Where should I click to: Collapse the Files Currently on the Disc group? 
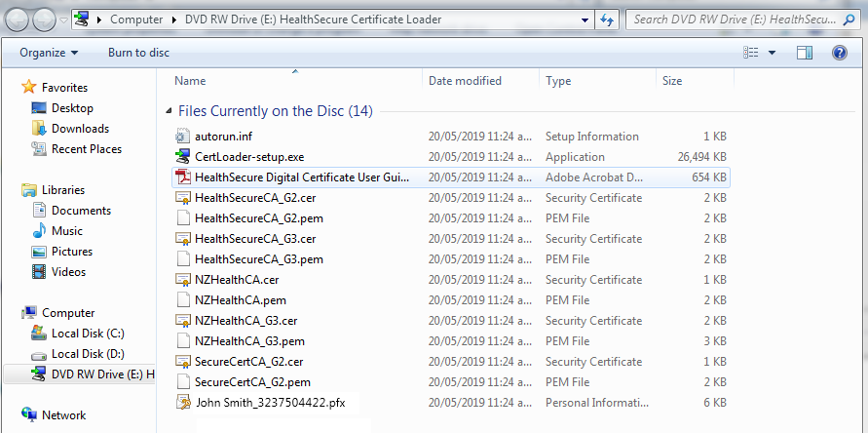coord(169,111)
